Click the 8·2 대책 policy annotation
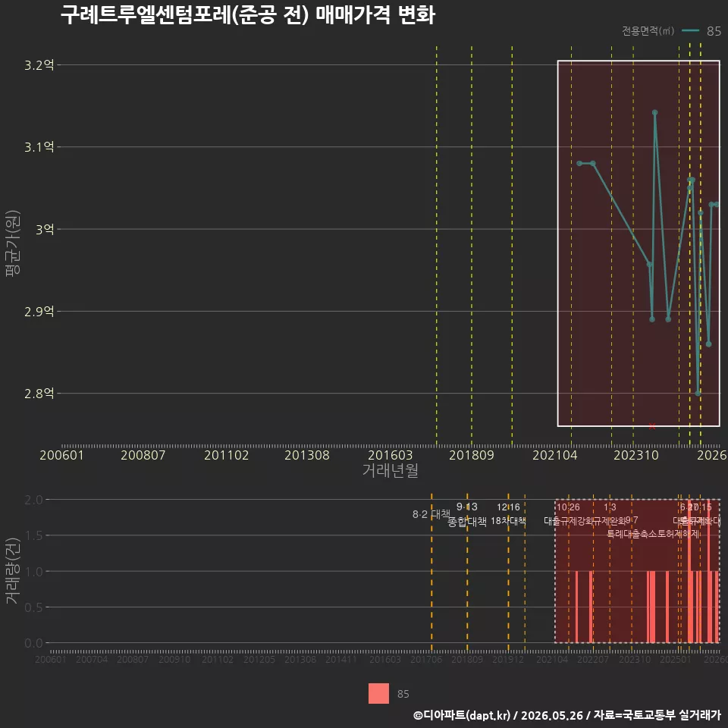 point(431,514)
